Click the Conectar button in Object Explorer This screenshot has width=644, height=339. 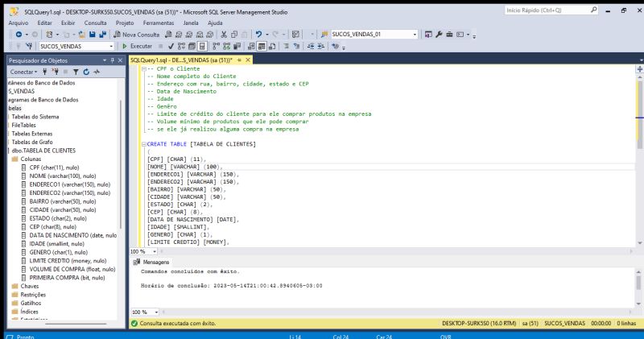tap(23, 72)
